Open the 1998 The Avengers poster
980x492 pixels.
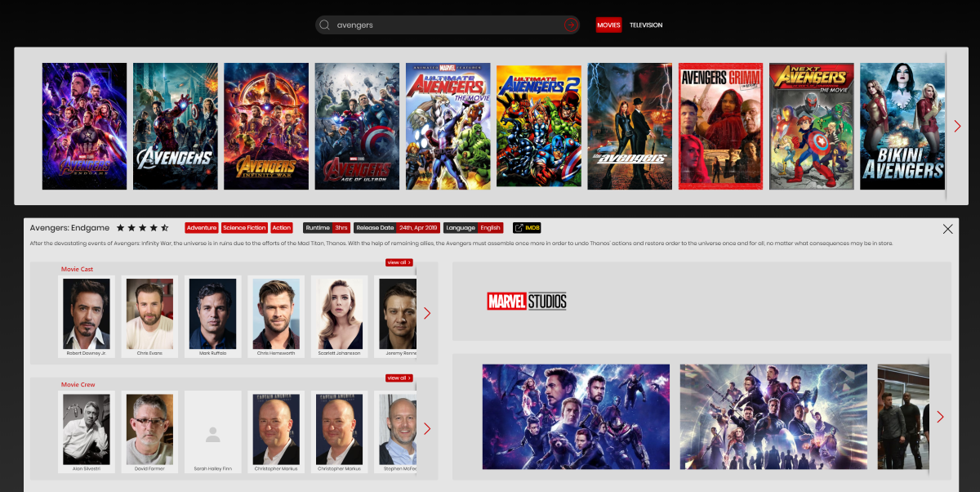pyautogui.click(x=630, y=126)
